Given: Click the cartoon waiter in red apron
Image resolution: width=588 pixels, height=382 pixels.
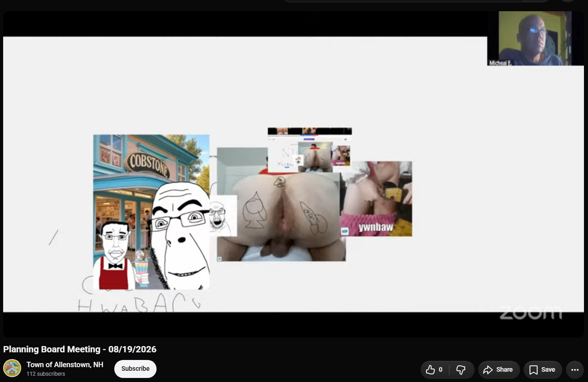Looking at the screenshot, I should (114, 255).
